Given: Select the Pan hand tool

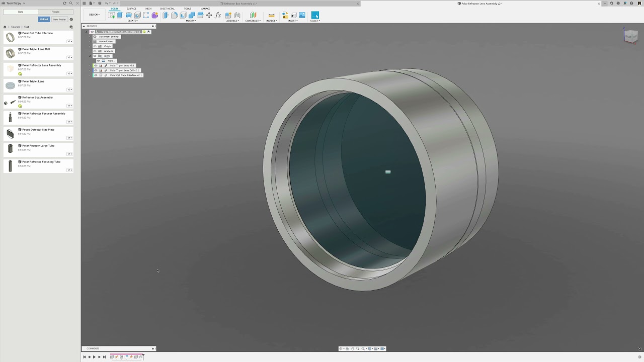Looking at the screenshot, I should pos(353,348).
